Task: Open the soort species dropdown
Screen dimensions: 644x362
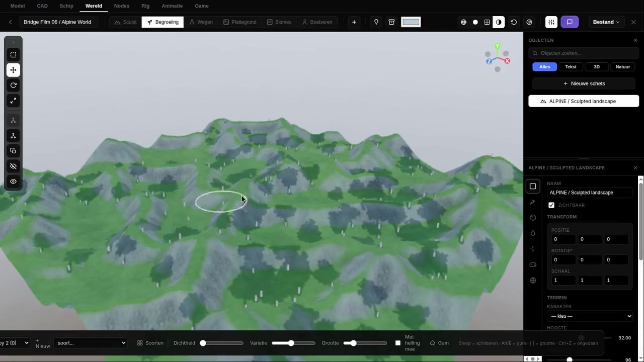Action: (x=90, y=343)
